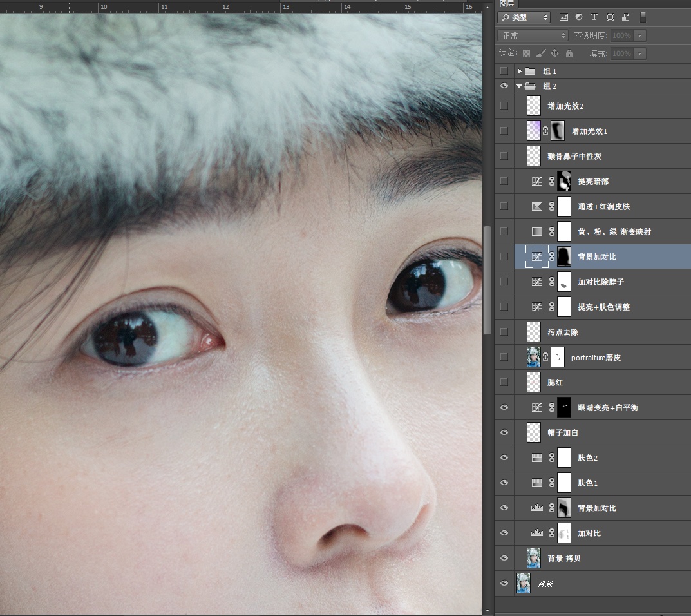Select layer named 背景 拷贝

pyautogui.click(x=564, y=558)
